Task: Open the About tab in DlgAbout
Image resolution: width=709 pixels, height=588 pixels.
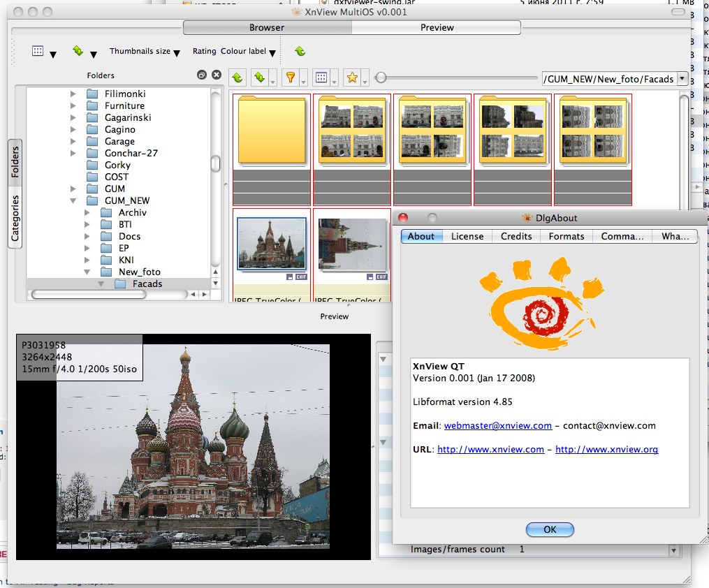Action: click(421, 236)
